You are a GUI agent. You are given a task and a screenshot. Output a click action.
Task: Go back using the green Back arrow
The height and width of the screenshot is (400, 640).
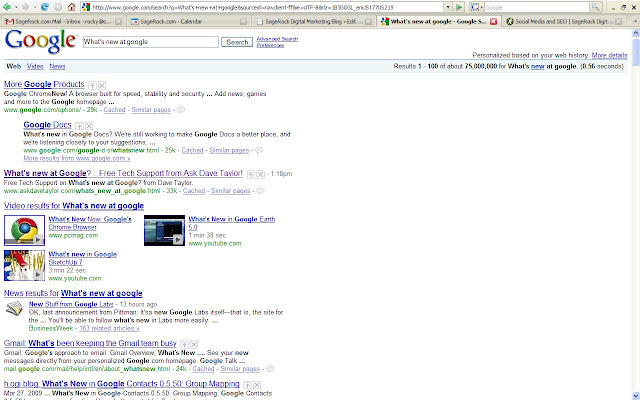tap(7, 7)
